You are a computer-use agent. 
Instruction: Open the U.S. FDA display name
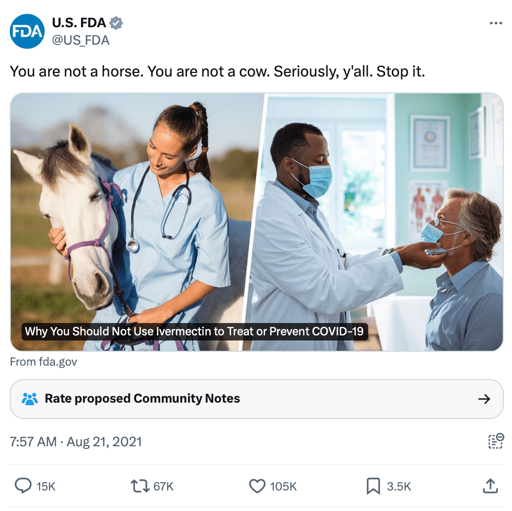coord(79,23)
